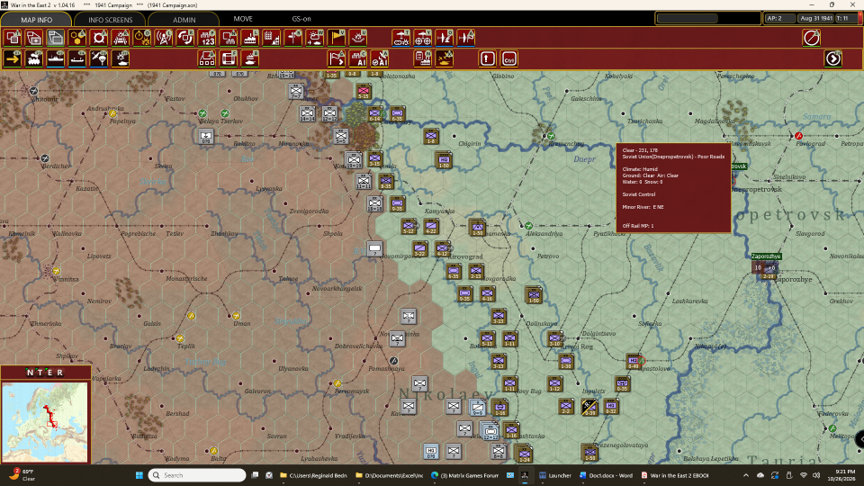Image resolution: width=864 pixels, height=486 pixels.
Task: Click the Aleksandriya city label
Action: (x=544, y=234)
